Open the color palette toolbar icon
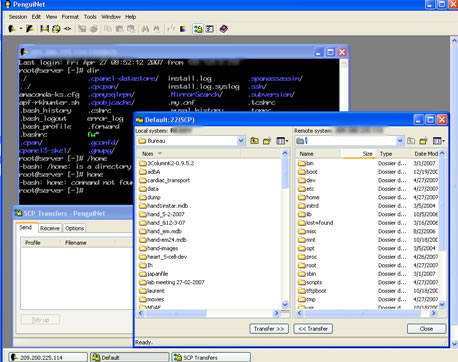Viewport: 458px width, 362px height. click(x=183, y=29)
